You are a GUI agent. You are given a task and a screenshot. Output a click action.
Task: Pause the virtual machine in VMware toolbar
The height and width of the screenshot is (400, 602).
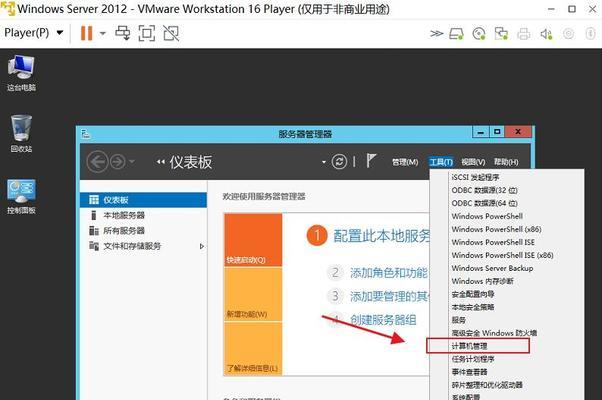click(x=86, y=33)
